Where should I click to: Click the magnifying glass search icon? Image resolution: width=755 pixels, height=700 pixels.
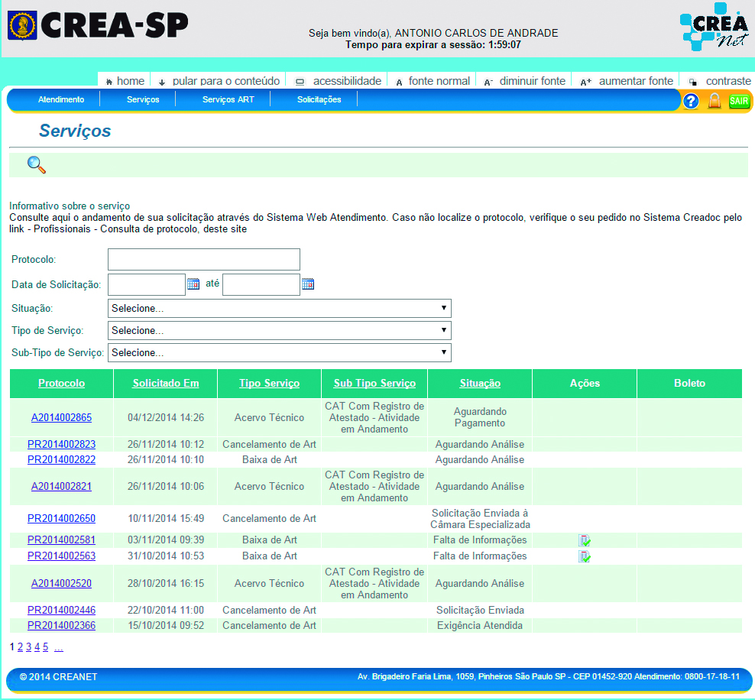tap(37, 165)
